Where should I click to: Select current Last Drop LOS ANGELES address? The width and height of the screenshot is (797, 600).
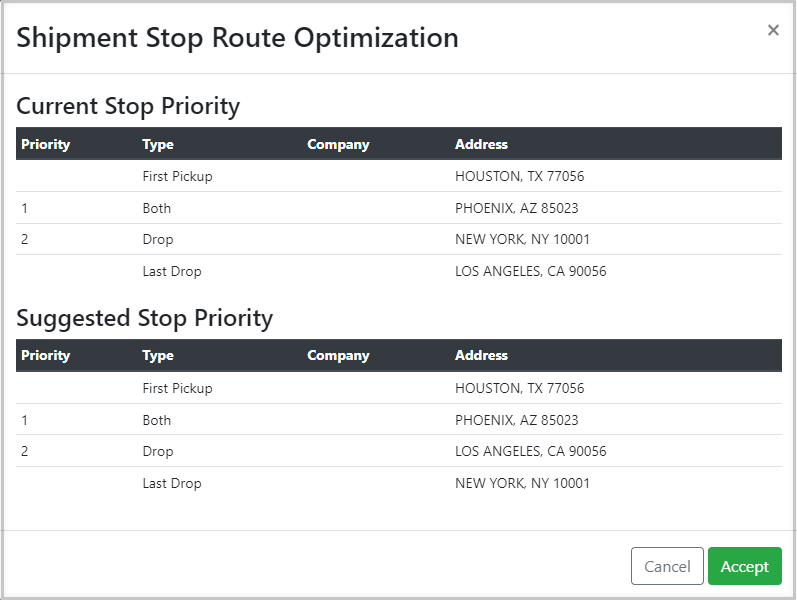tap(530, 271)
